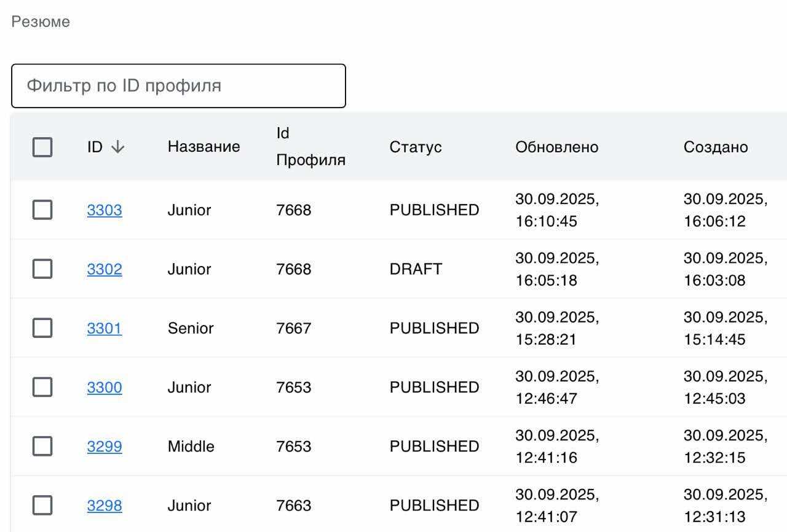Screen dimensions: 787x532
Task: Focus the profile ID filter field
Action: (x=178, y=85)
